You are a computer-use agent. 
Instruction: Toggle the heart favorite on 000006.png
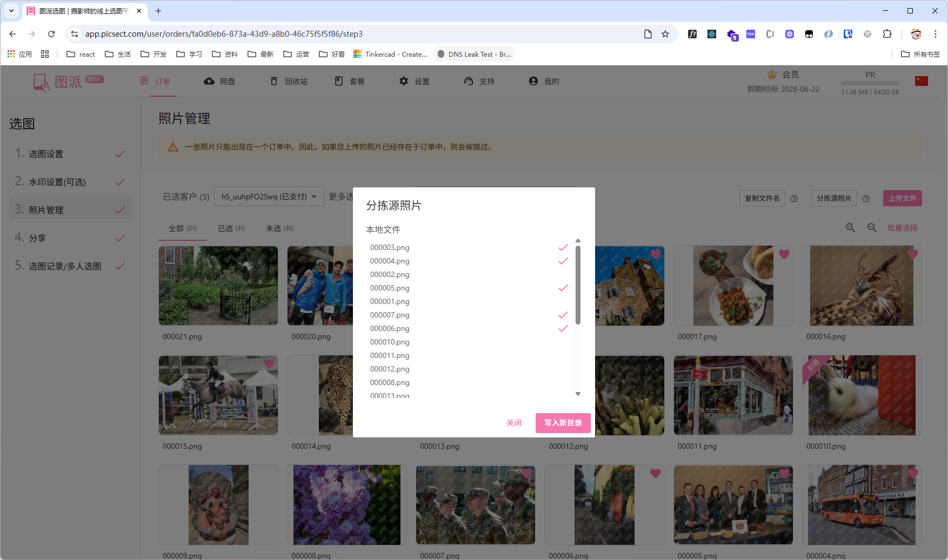click(x=655, y=473)
